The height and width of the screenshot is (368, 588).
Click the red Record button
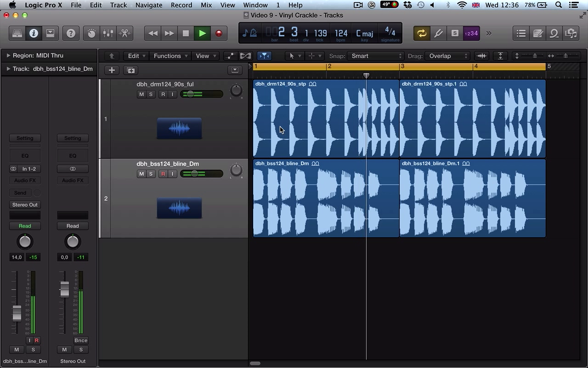click(218, 33)
